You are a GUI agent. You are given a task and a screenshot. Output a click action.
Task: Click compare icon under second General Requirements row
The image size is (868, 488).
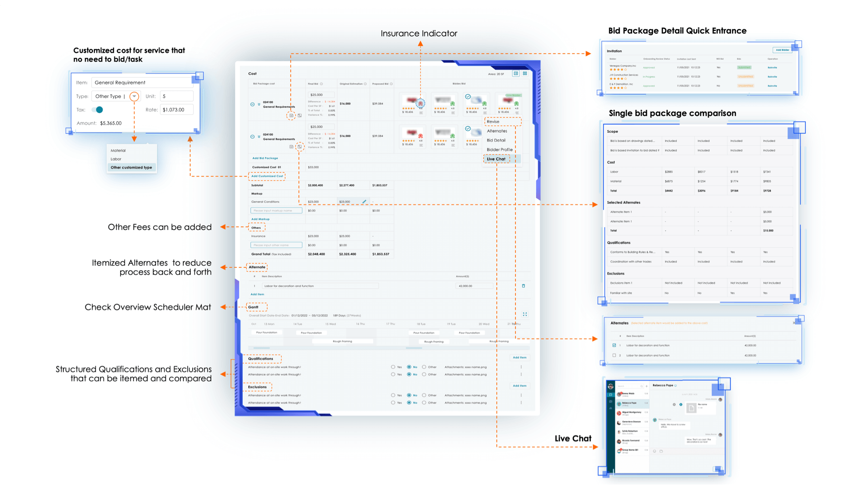click(x=299, y=146)
